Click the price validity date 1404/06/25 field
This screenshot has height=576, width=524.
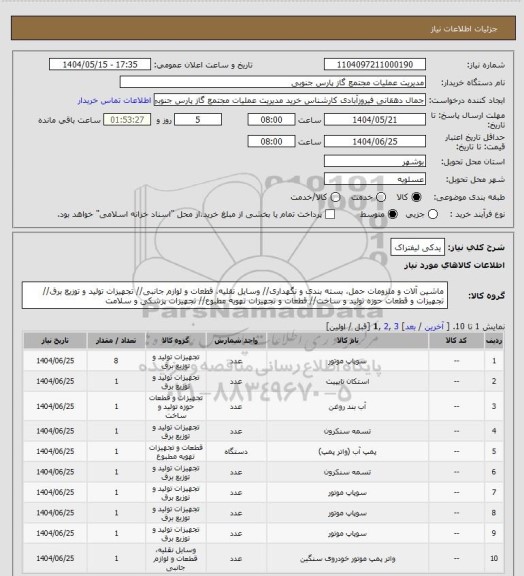375,141
